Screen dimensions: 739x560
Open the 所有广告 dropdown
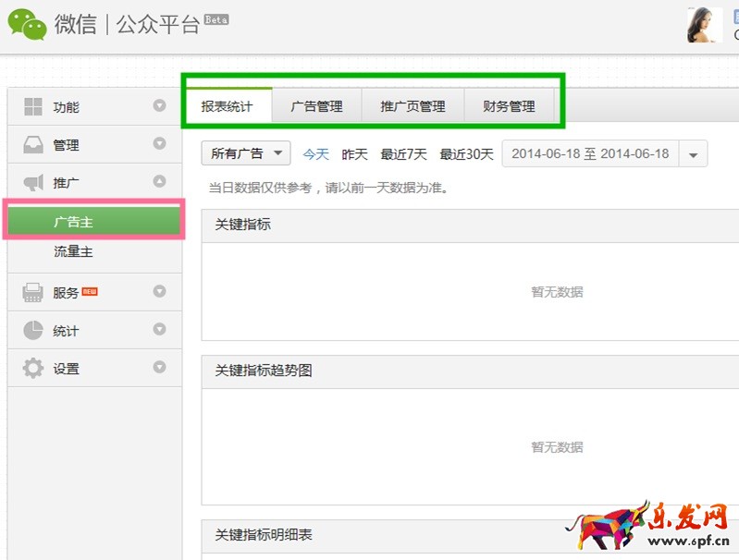click(x=245, y=153)
